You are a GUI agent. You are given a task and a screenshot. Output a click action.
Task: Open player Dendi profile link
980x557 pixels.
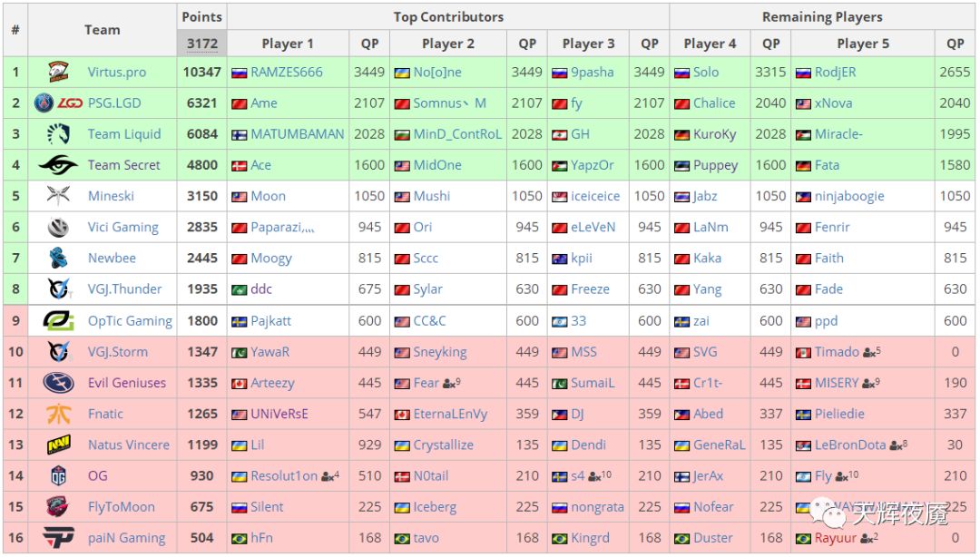588,445
